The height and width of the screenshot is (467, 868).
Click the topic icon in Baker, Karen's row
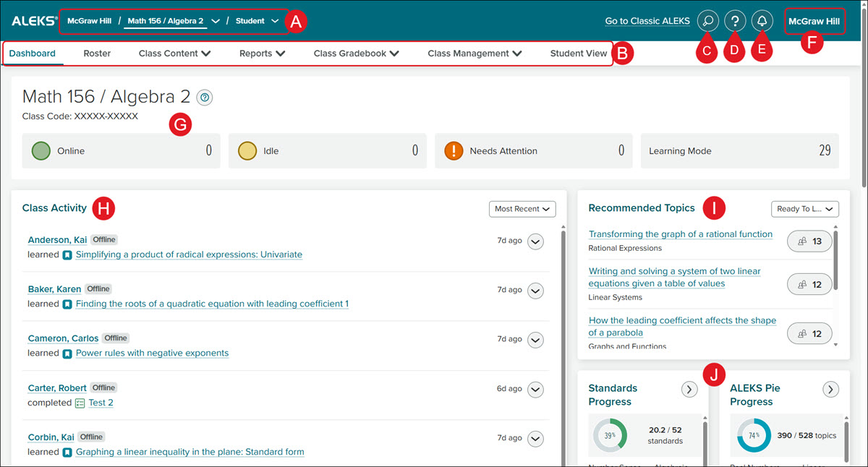pos(67,304)
